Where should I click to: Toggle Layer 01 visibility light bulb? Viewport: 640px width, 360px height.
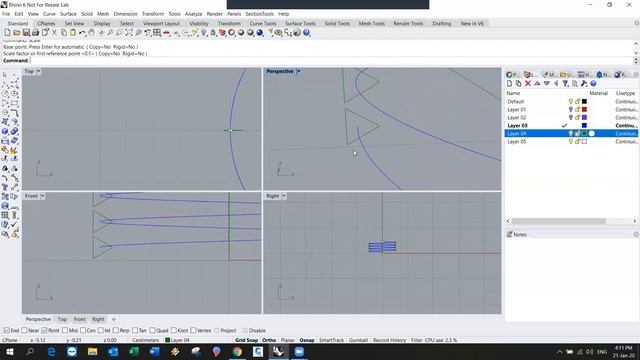pyautogui.click(x=571, y=109)
